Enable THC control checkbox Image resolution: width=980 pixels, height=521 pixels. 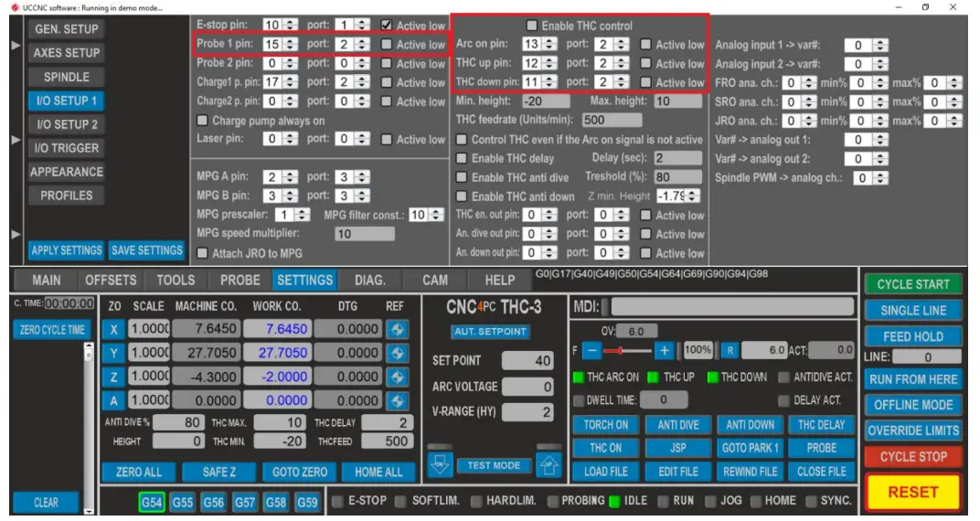click(531, 26)
